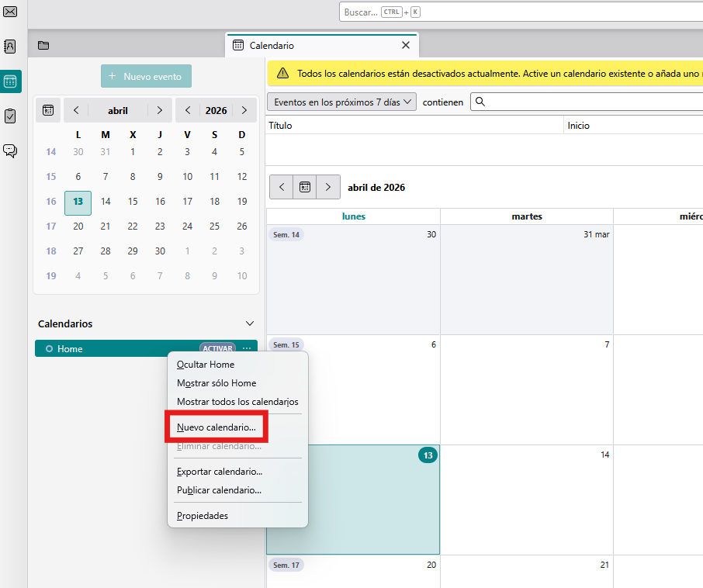This screenshot has width=703, height=588.
Task: Click the folder icon tab
Action: pos(43,46)
